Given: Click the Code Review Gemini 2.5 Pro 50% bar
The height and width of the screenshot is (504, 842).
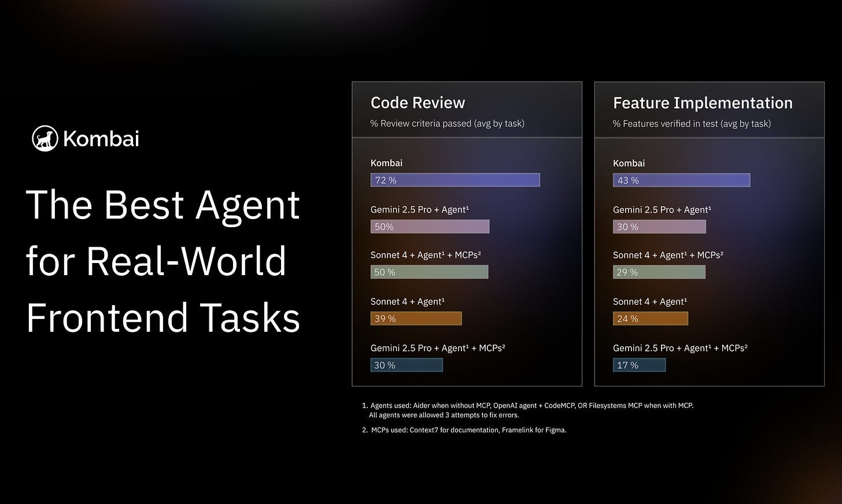Looking at the screenshot, I should click(x=430, y=227).
